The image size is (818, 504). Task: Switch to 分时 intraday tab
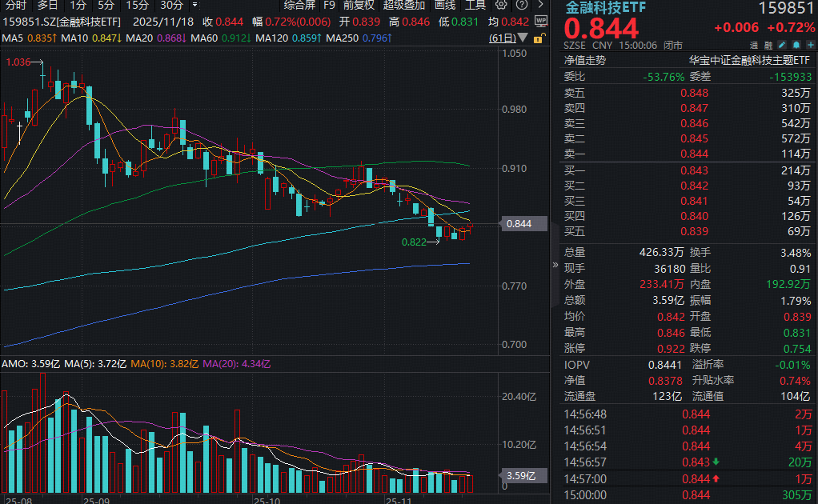(16, 5)
